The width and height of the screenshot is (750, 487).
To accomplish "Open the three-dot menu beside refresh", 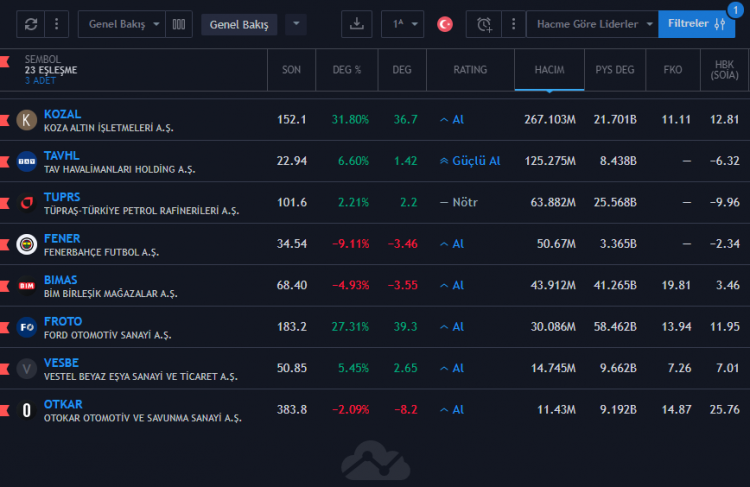I will click(56, 24).
